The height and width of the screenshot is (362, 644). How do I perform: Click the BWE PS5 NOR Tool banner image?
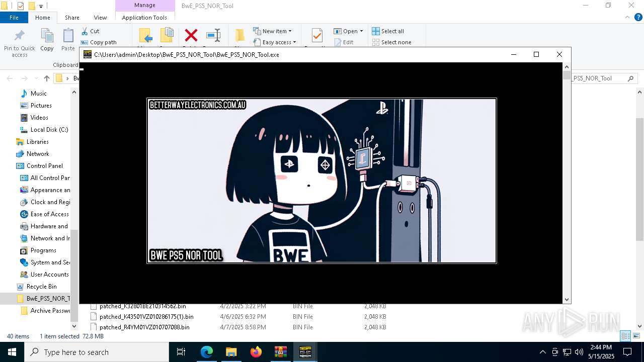click(321, 180)
